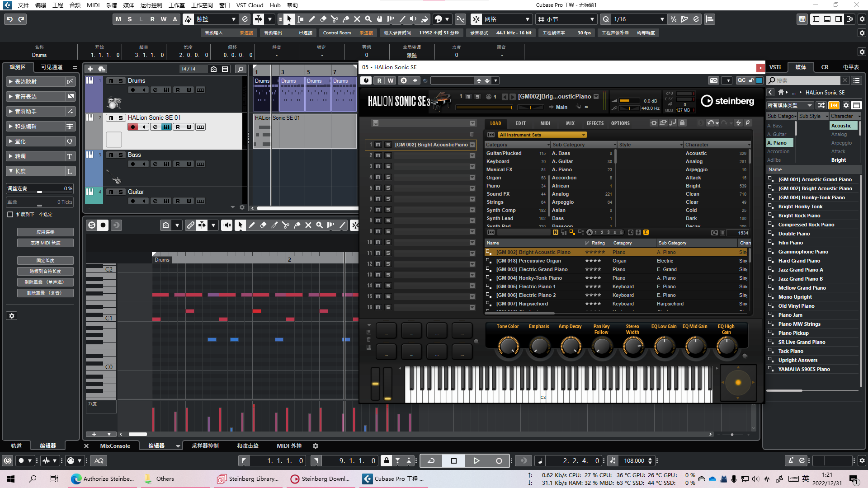Click the shuffle results icon in media browser
Screen dimensions: 868x488
821,105
